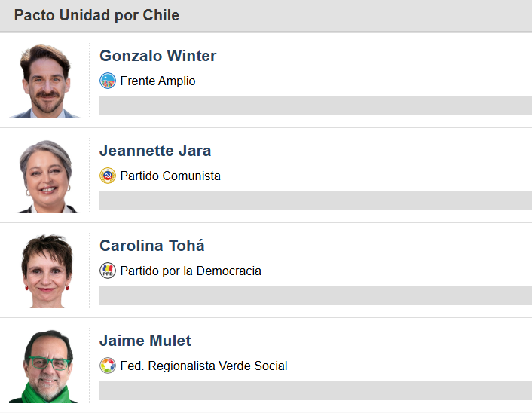Open the first candidate's portrait photo
This screenshot has width=532, height=413.
coord(45,81)
